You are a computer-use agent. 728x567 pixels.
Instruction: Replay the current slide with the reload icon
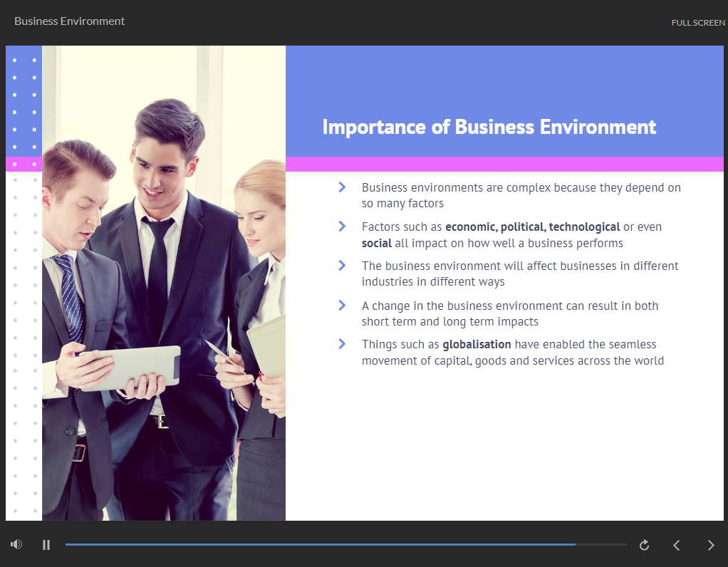tap(644, 545)
